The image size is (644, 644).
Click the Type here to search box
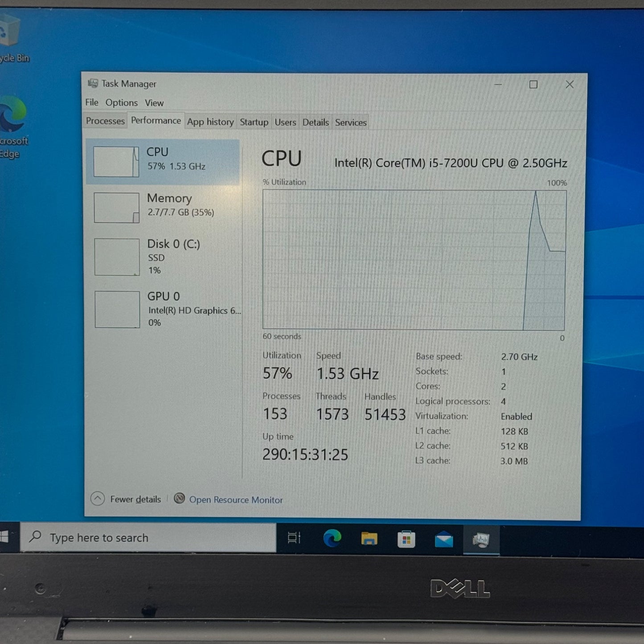point(148,538)
